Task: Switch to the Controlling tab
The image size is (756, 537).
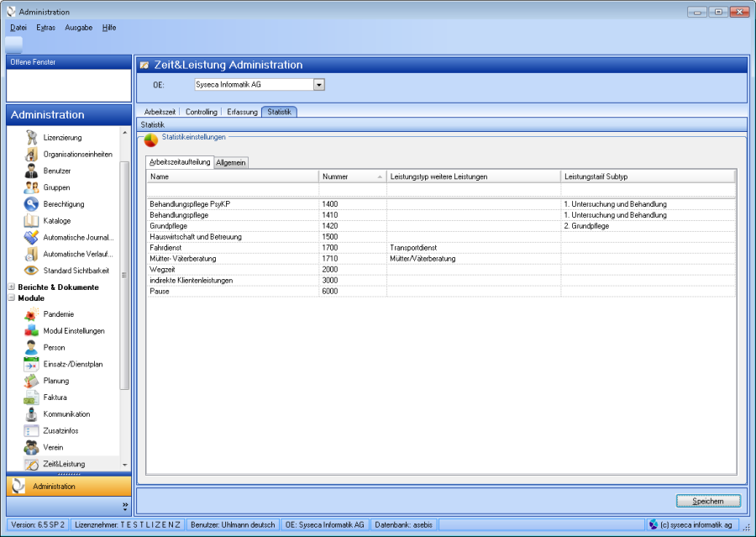Action: point(202,112)
